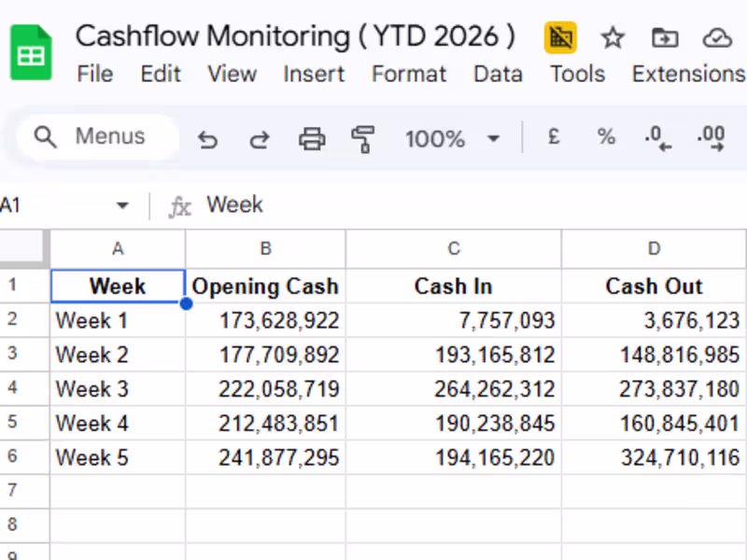Redo the last undone action
Viewport: 747px width, 560px height.
coord(259,139)
